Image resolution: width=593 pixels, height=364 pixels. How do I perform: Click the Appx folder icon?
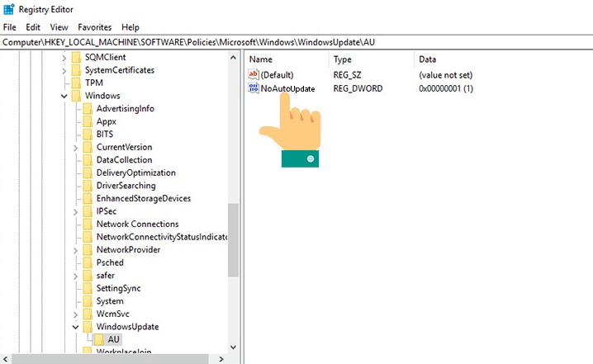pyautogui.click(x=88, y=121)
